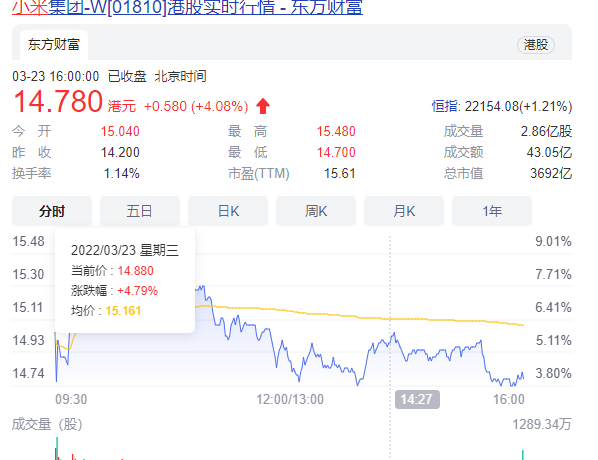Click the 成交额 label
Viewport: 598px width, 460px height.
click(x=463, y=153)
